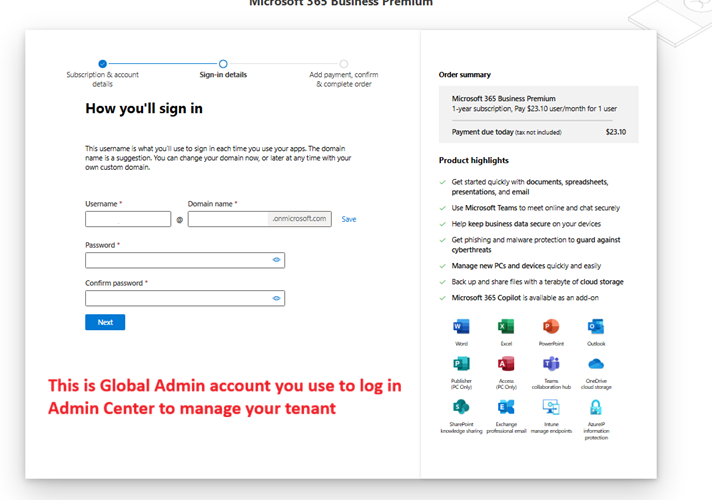The width and height of the screenshot is (712, 500).
Task: Click 'Get phishing and malware protection' highlight
Action: tap(536, 244)
